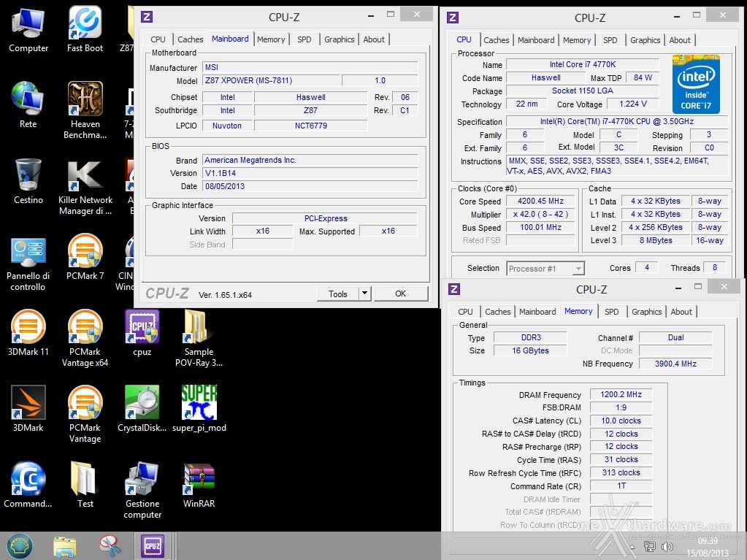Open the cpuz desktop shortcut
Viewport: 747px width, 560px height.
(x=142, y=334)
